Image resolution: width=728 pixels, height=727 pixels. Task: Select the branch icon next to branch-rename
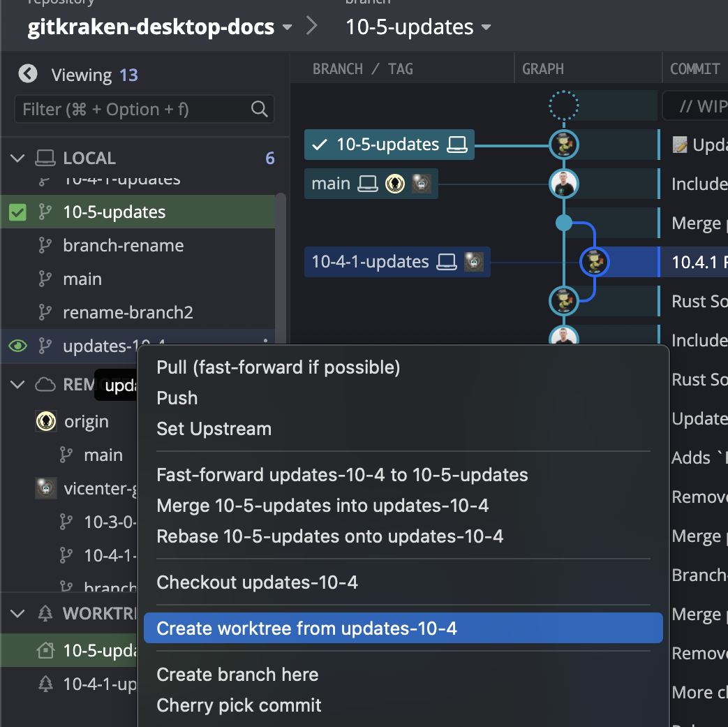click(44, 245)
